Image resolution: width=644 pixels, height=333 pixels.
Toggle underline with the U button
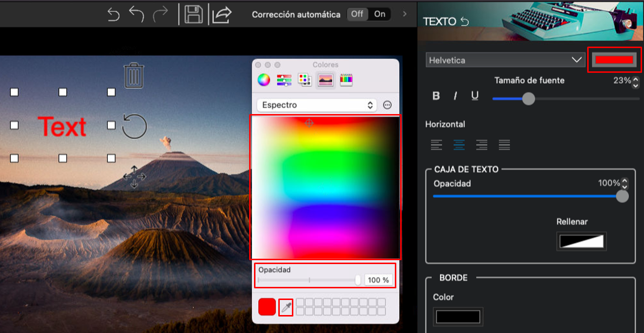pos(475,96)
